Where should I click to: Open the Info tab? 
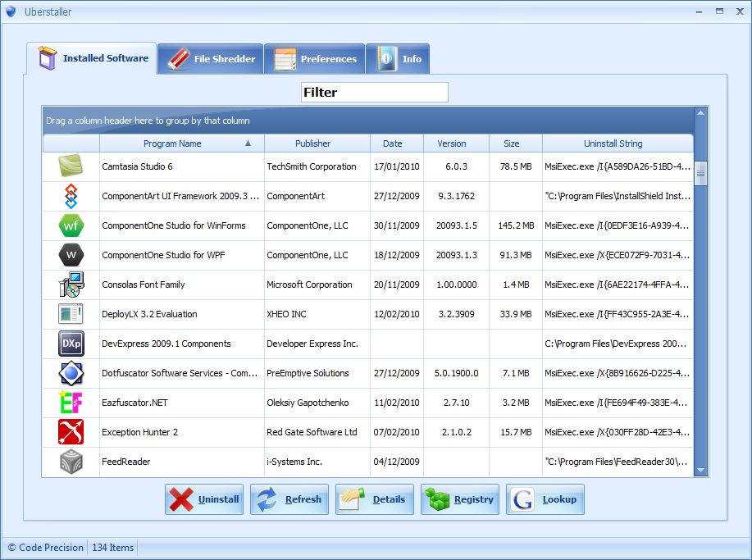(398, 59)
